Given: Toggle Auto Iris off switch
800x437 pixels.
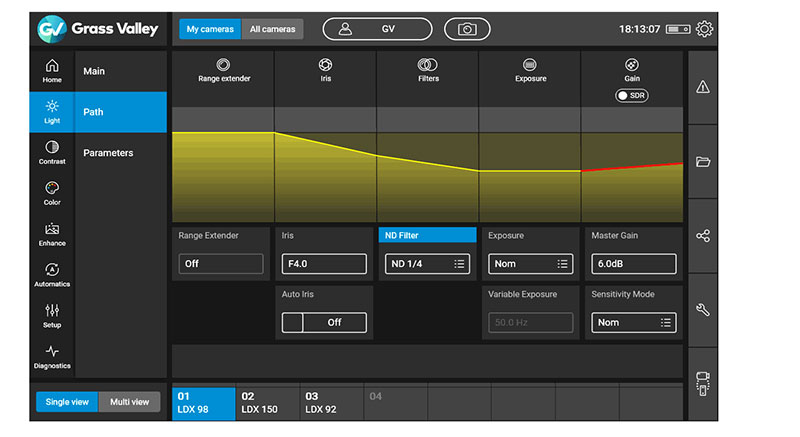Looking at the screenshot, I should [324, 323].
